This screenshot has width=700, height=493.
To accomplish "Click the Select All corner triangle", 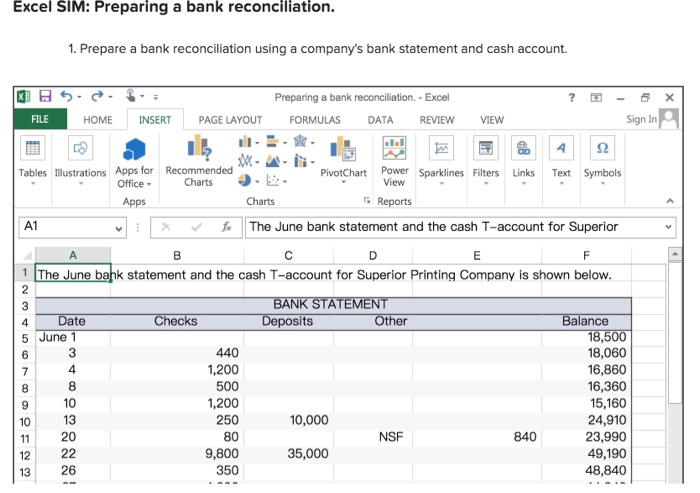I will [27, 255].
